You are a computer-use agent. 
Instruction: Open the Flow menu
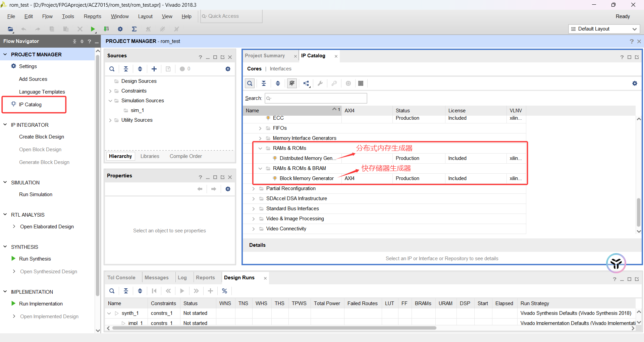47,16
